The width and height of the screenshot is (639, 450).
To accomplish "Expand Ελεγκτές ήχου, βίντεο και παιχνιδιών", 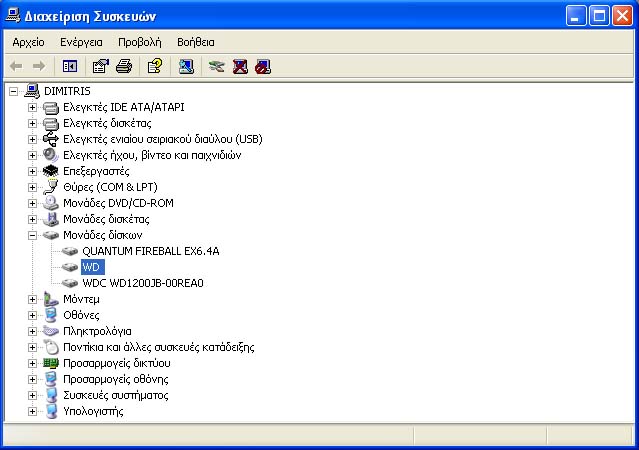I will (32, 155).
